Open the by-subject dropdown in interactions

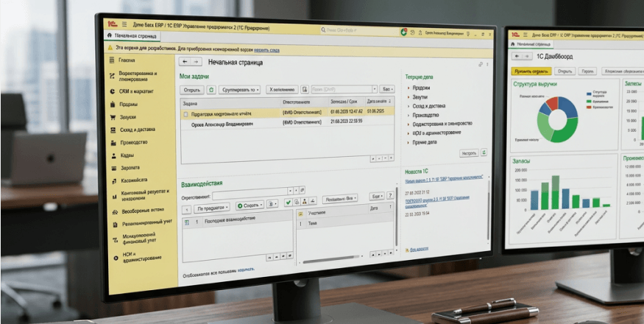click(211, 207)
